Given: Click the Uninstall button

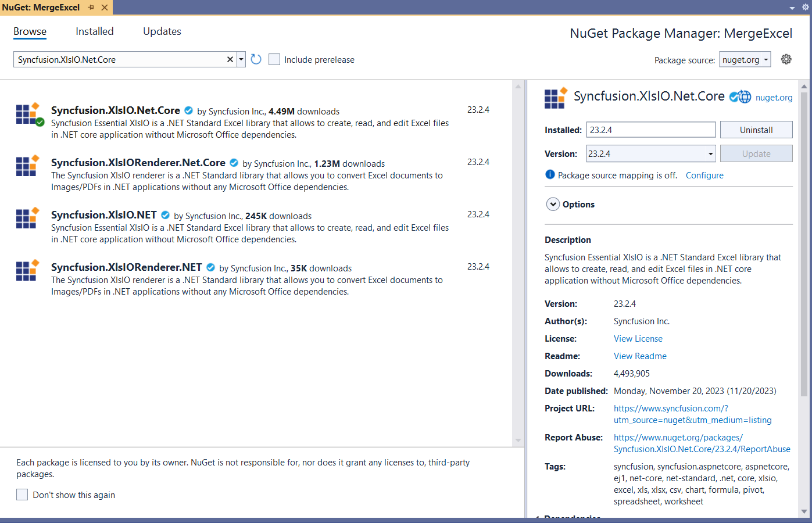Looking at the screenshot, I should (756, 130).
